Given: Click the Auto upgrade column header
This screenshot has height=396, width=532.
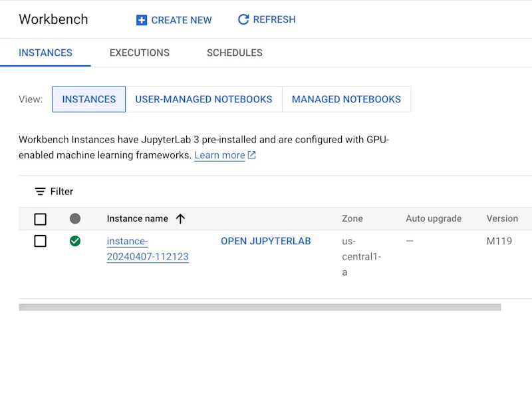Looking at the screenshot, I should [x=434, y=218].
